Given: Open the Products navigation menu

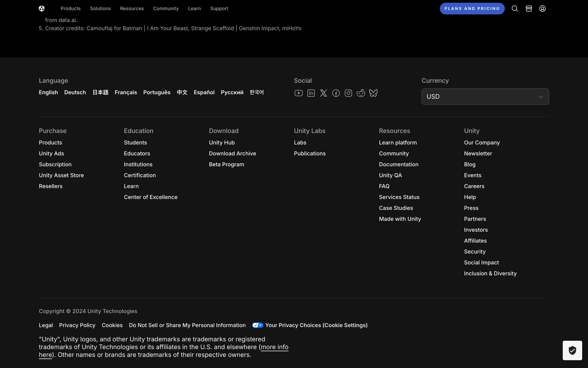Looking at the screenshot, I should point(70,9).
